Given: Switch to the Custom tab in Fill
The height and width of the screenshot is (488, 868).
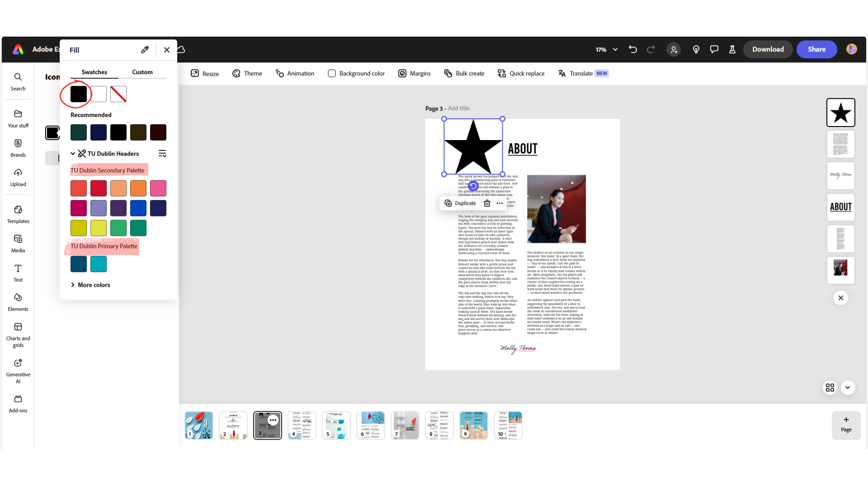Looking at the screenshot, I should tap(142, 72).
